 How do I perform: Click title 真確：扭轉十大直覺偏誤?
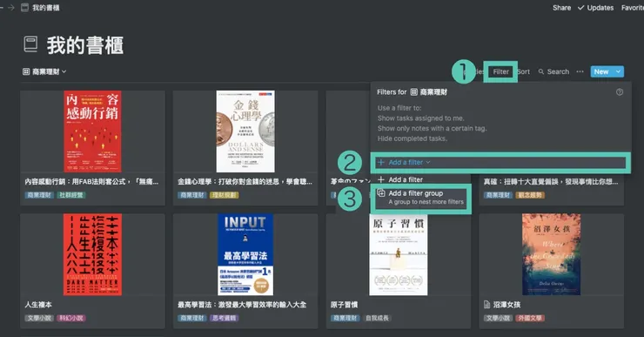tap(551, 182)
